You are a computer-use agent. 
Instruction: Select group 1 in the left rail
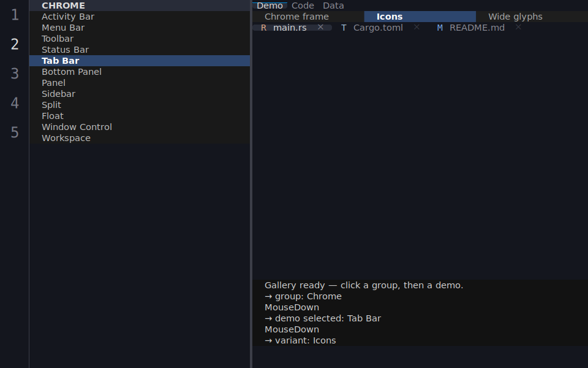click(15, 15)
